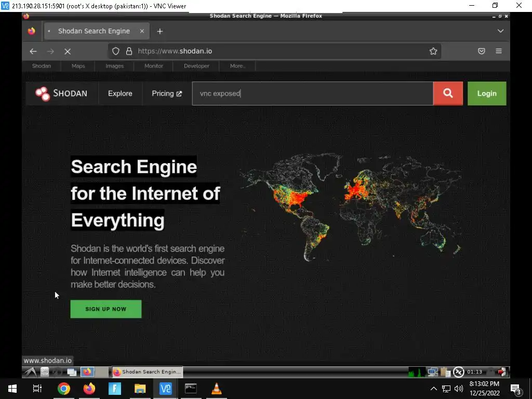This screenshot has height=399, width=532.
Task: Open the command prompt taskbar icon
Action: point(191,389)
